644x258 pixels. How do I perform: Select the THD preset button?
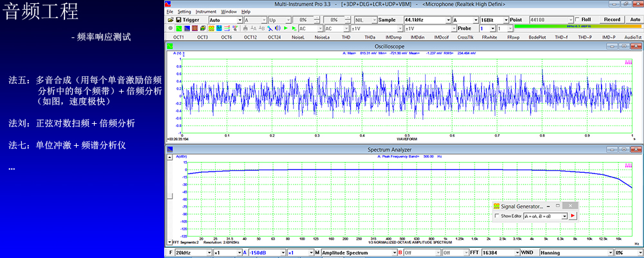tap(346, 37)
